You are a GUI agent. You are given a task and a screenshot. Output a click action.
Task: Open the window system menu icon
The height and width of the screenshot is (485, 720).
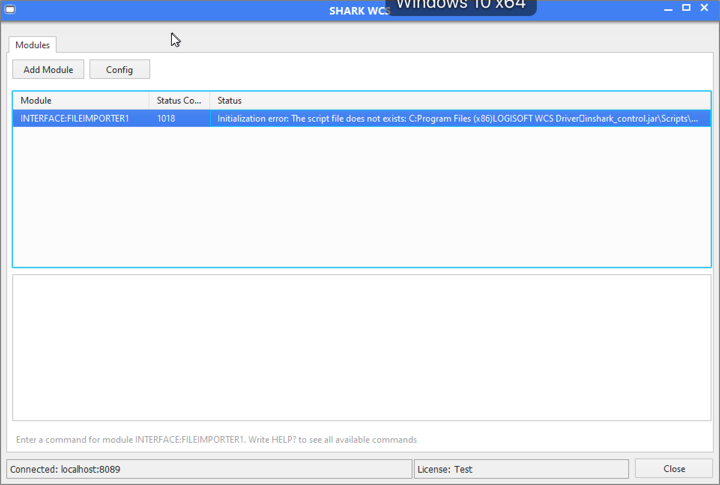[10, 9]
